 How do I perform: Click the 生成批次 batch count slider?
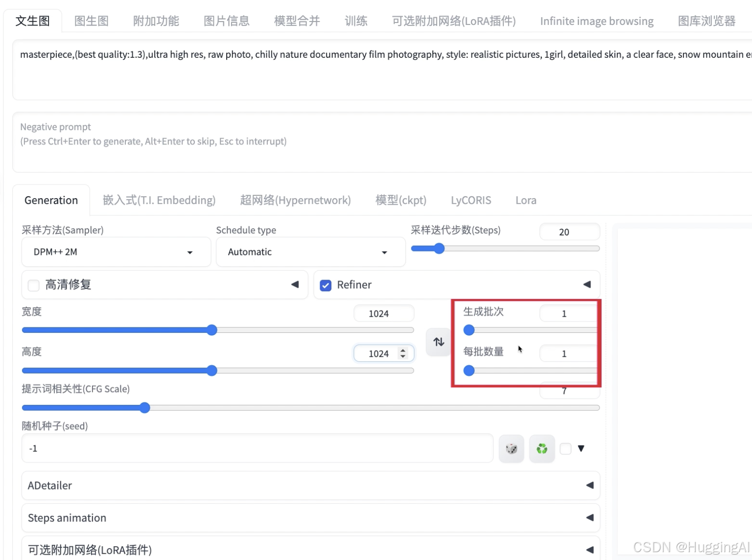531,330
